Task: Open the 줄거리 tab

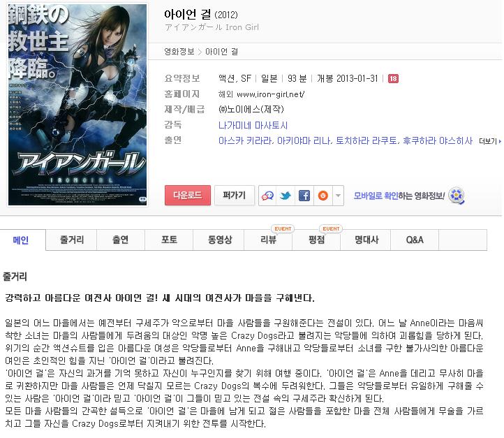Action: [71, 240]
